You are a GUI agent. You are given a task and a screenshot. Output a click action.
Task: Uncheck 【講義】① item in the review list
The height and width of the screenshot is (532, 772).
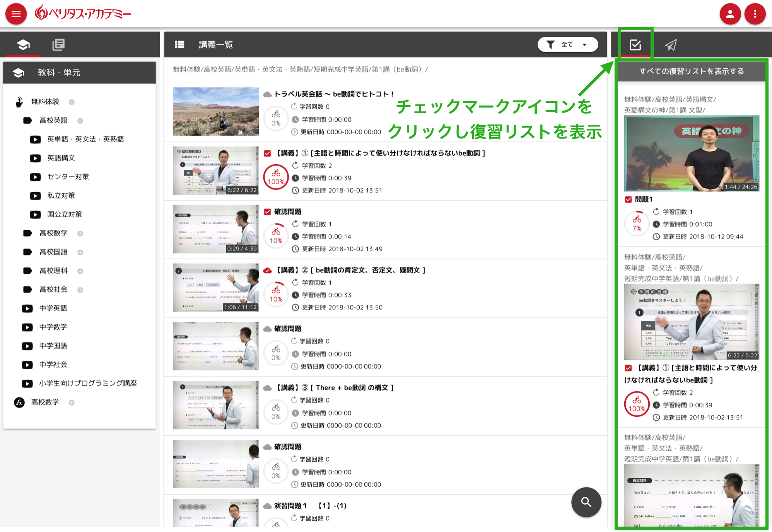pos(628,368)
